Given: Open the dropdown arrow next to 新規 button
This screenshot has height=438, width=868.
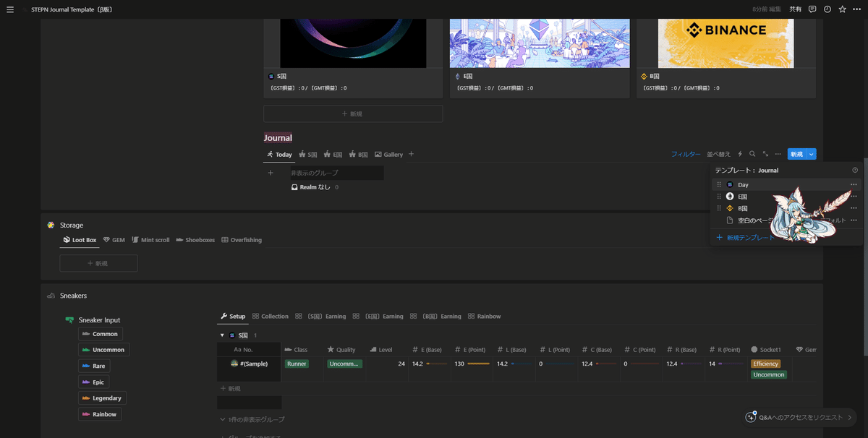Looking at the screenshot, I should click(x=812, y=154).
